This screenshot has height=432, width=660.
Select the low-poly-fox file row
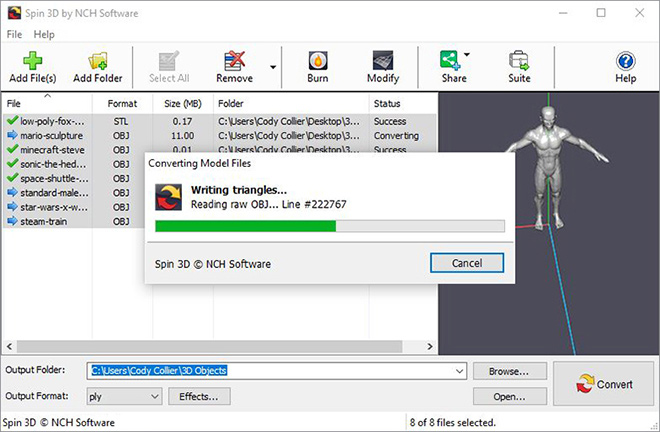219,121
